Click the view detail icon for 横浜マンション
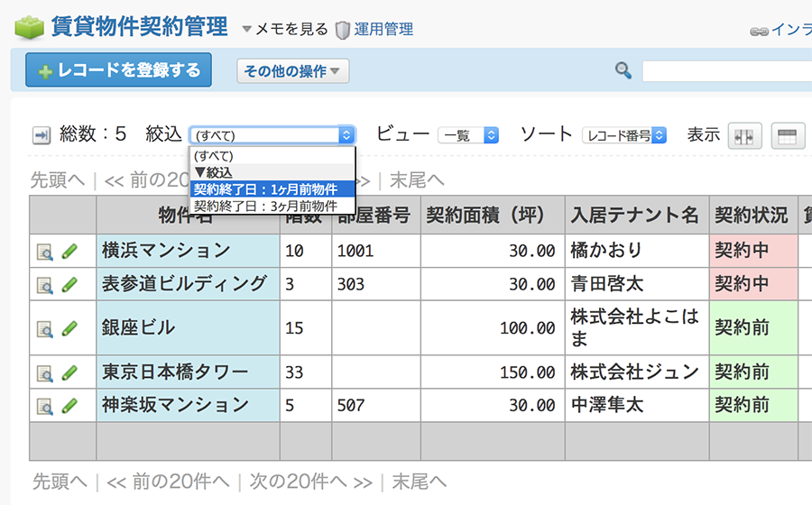Viewport: 812px width, 505px height. [x=44, y=252]
